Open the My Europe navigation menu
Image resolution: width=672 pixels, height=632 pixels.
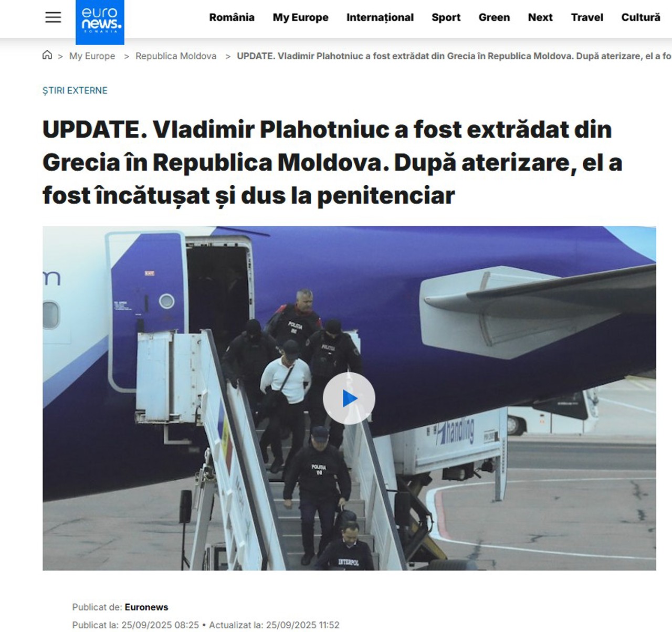point(300,17)
